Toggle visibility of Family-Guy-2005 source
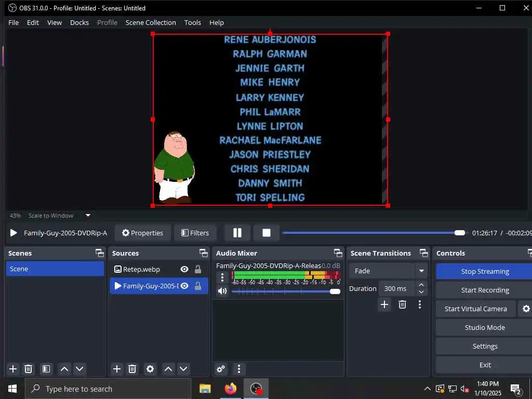532x399 pixels. pos(184,286)
